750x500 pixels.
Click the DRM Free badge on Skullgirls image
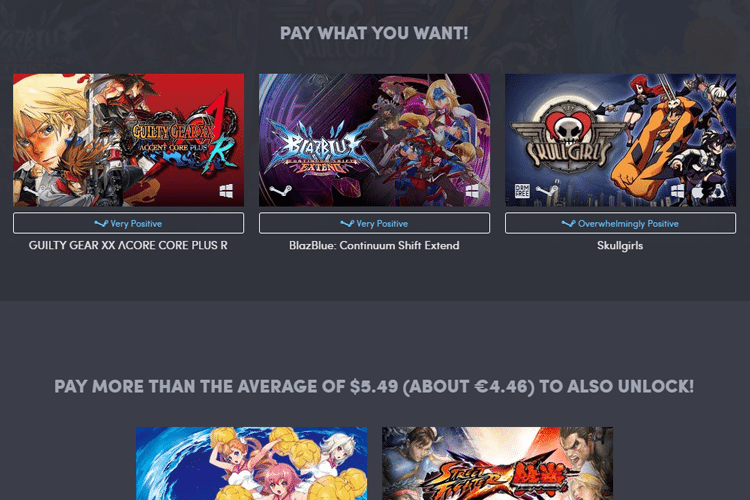click(522, 191)
